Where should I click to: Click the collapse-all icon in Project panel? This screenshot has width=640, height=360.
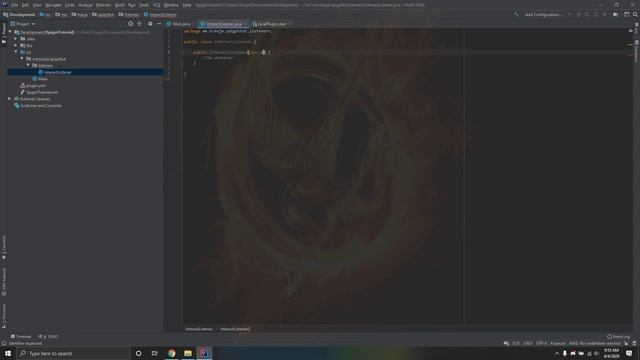[x=140, y=24]
